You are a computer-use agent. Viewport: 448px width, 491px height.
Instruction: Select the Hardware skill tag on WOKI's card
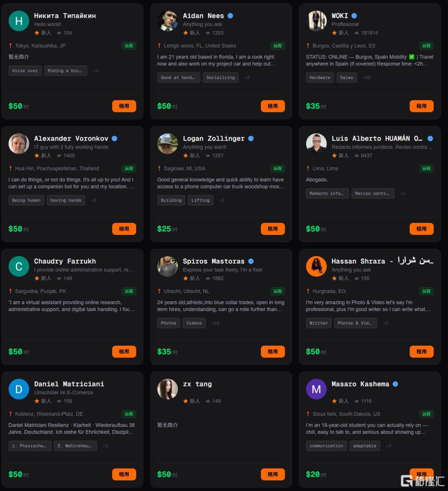(320, 78)
